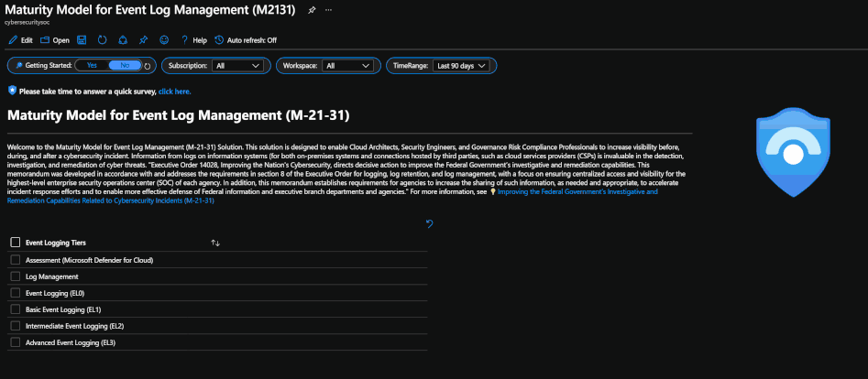Click the cybersecuritysoc workspace subtitle

click(x=27, y=23)
